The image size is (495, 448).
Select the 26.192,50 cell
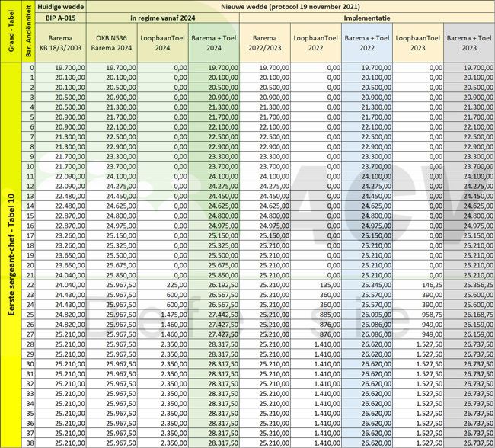pos(214,285)
